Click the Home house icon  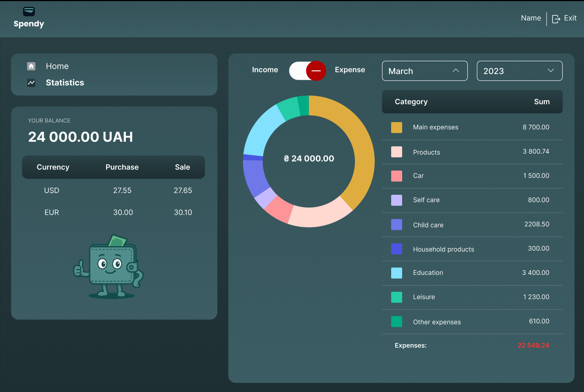(31, 66)
